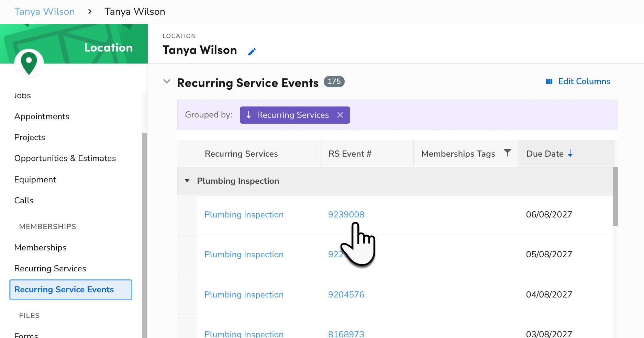The width and height of the screenshot is (644, 338).
Task: Collapse the Recurring Service Events section
Action: [x=167, y=81]
